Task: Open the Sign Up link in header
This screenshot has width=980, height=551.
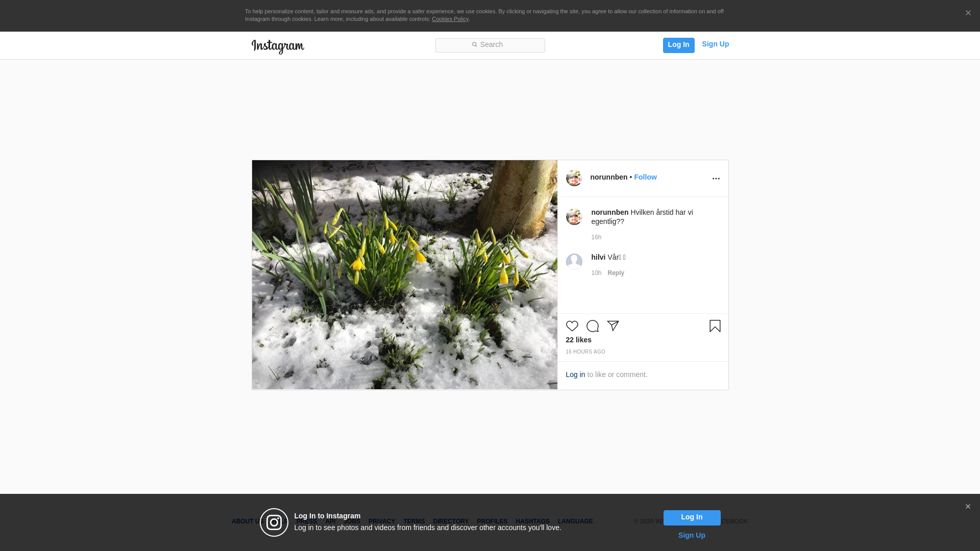Action: pyautogui.click(x=715, y=44)
